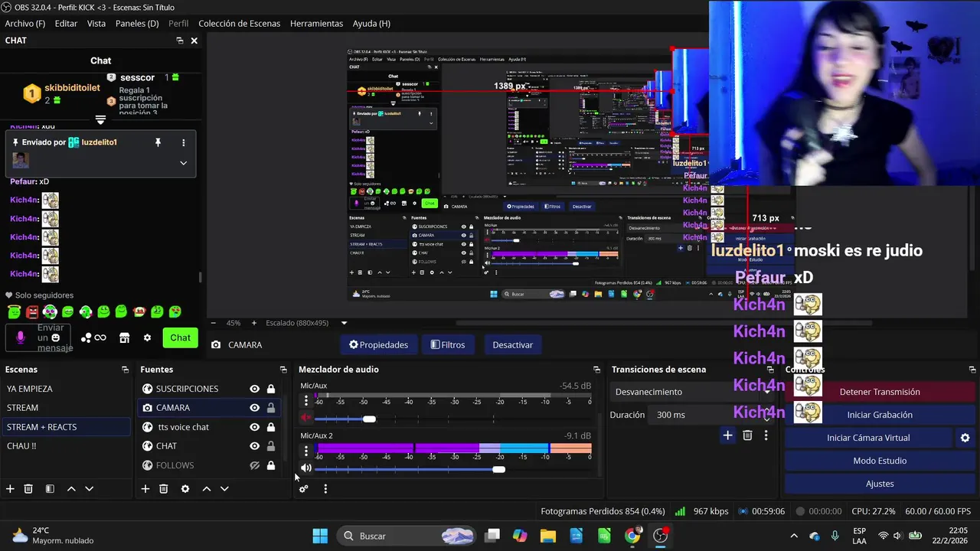This screenshot has height=551, width=980.
Task: Open the Paneles menu
Action: [137, 24]
